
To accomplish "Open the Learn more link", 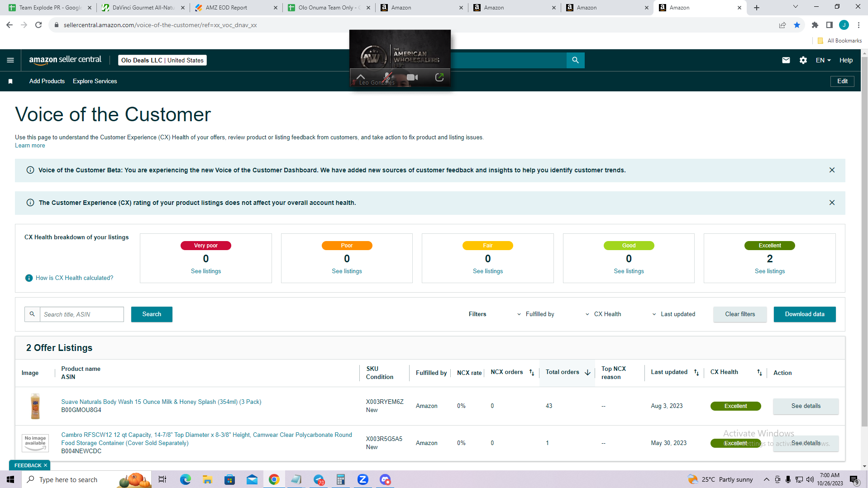I will point(30,146).
